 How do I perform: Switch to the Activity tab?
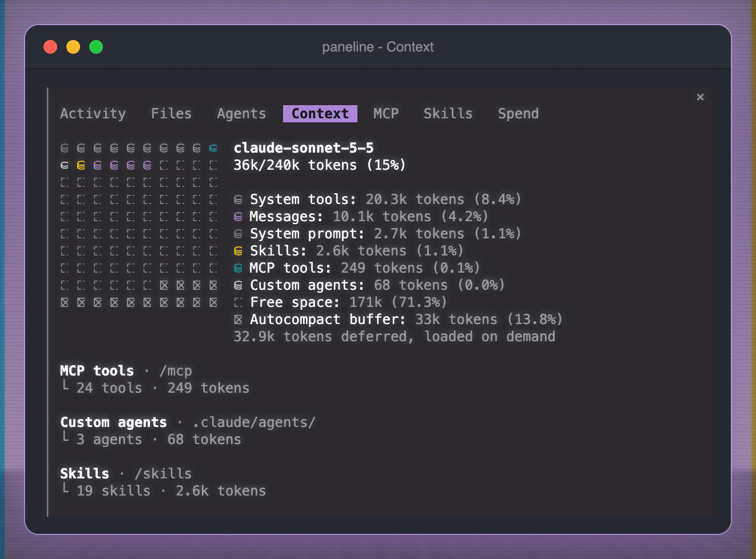(x=93, y=114)
